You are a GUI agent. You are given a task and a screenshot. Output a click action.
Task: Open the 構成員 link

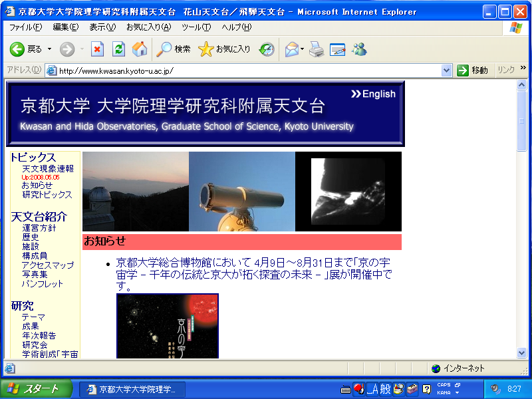click(35, 255)
